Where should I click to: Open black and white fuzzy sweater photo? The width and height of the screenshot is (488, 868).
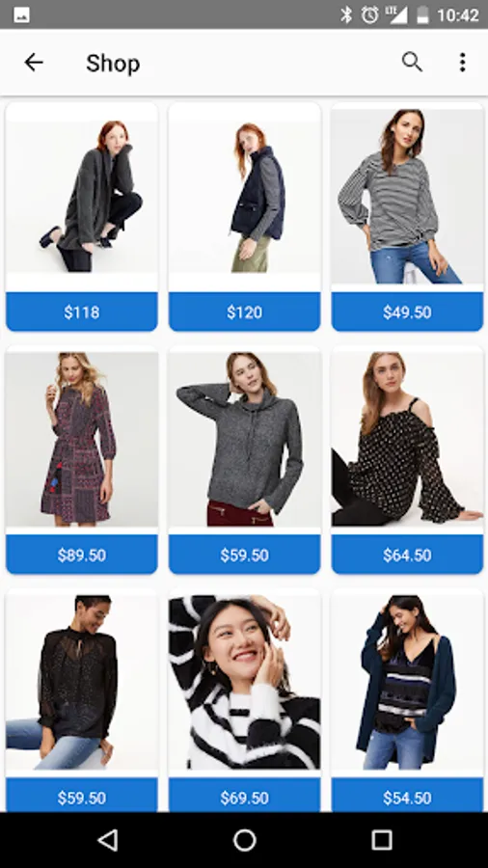pos(245,682)
